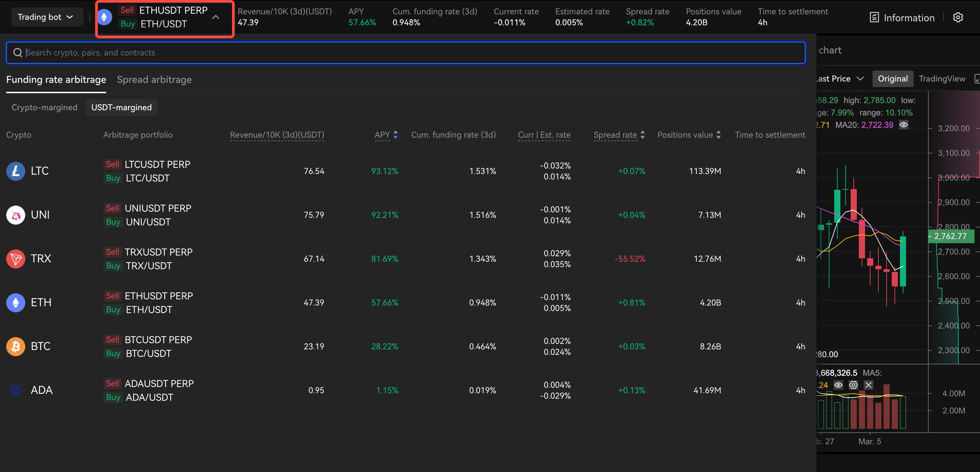Click the ETH icon in header selector
The image size is (980, 472).
point(104,17)
